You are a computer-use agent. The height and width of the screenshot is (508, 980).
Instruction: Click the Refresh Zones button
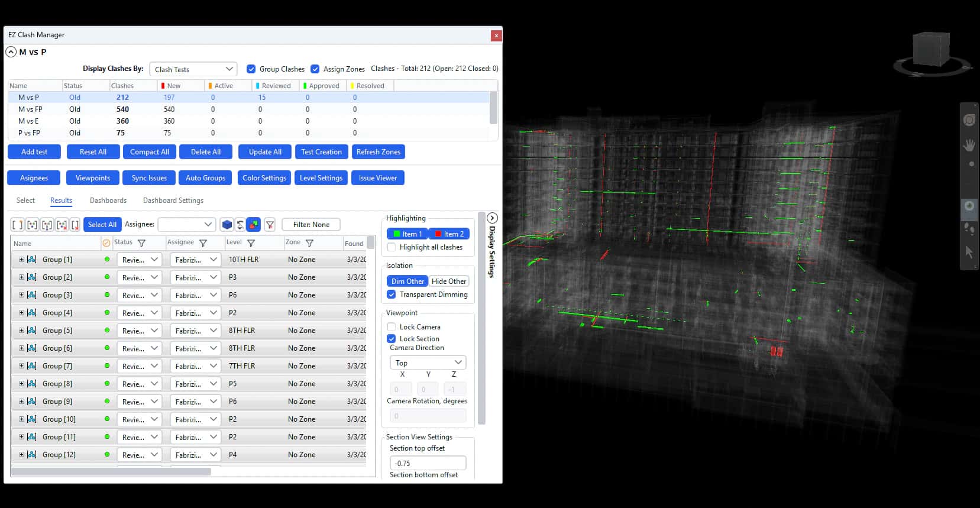[379, 152]
